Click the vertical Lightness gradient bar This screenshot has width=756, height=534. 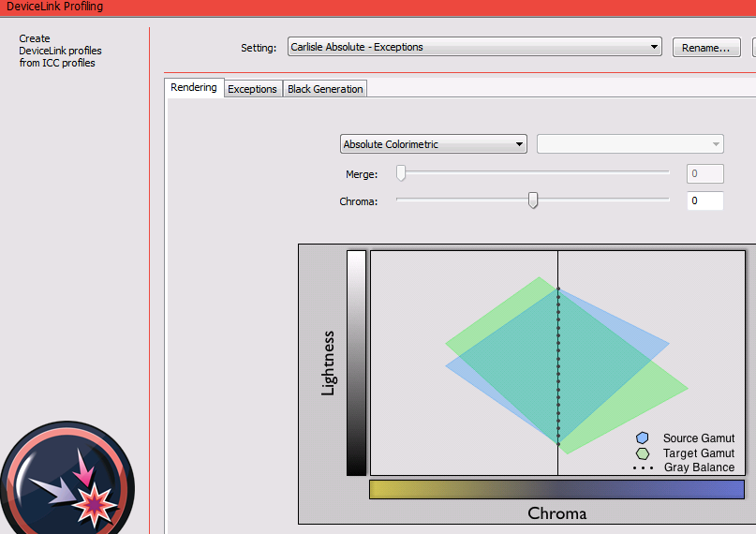356,363
